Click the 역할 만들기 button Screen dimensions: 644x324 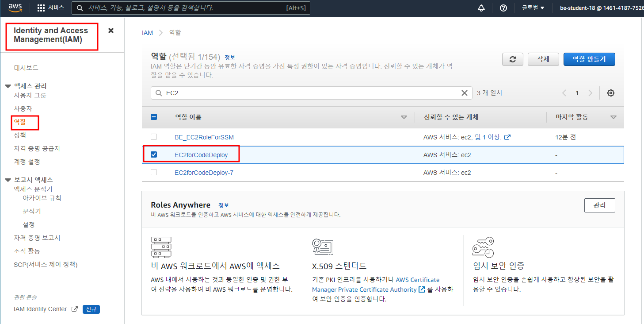click(x=589, y=59)
